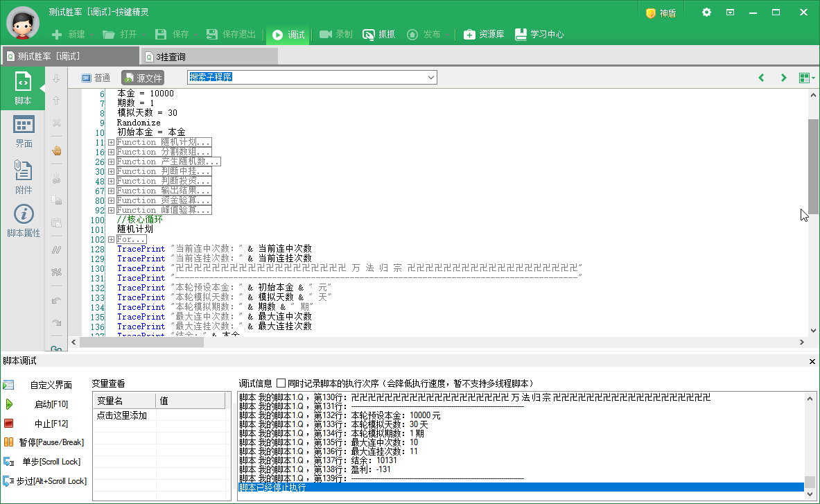Switch to 普通 (Normal) view mode

96,78
